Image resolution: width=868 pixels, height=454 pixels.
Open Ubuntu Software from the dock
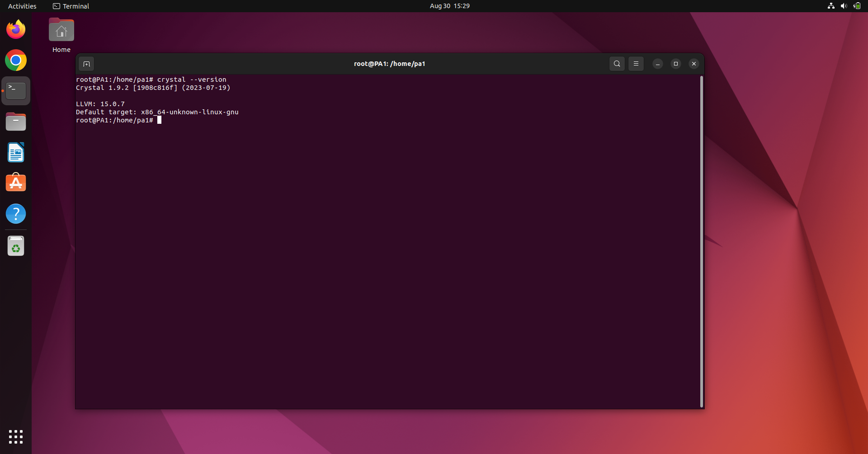(x=16, y=183)
